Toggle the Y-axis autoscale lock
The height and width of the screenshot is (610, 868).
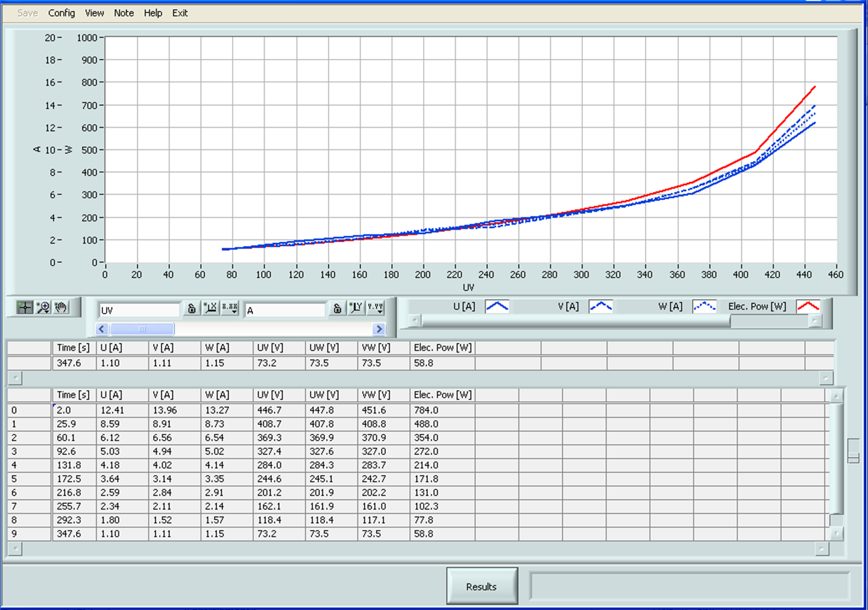point(338,309)
